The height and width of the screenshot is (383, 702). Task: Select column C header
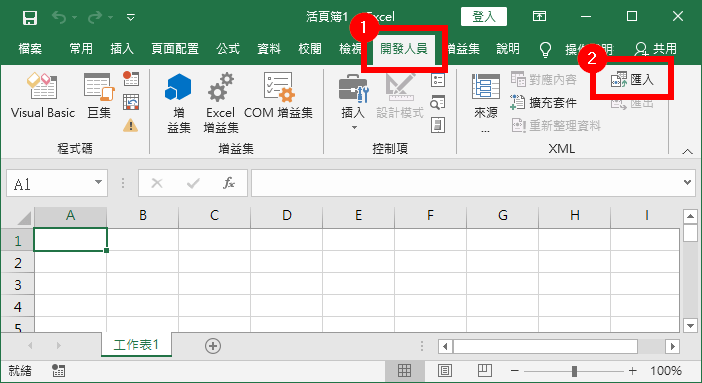(x=214, y=215)
